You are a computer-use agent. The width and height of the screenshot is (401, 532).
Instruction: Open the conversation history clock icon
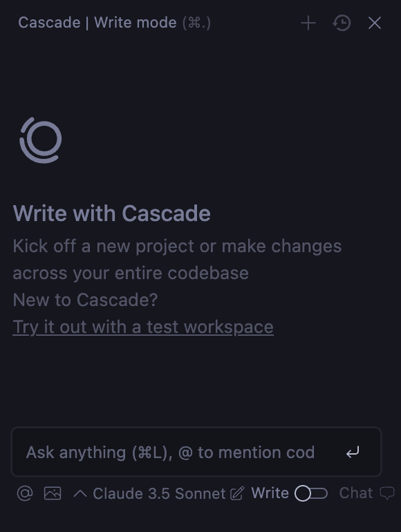pyautogui.click(x=342, y=23)
